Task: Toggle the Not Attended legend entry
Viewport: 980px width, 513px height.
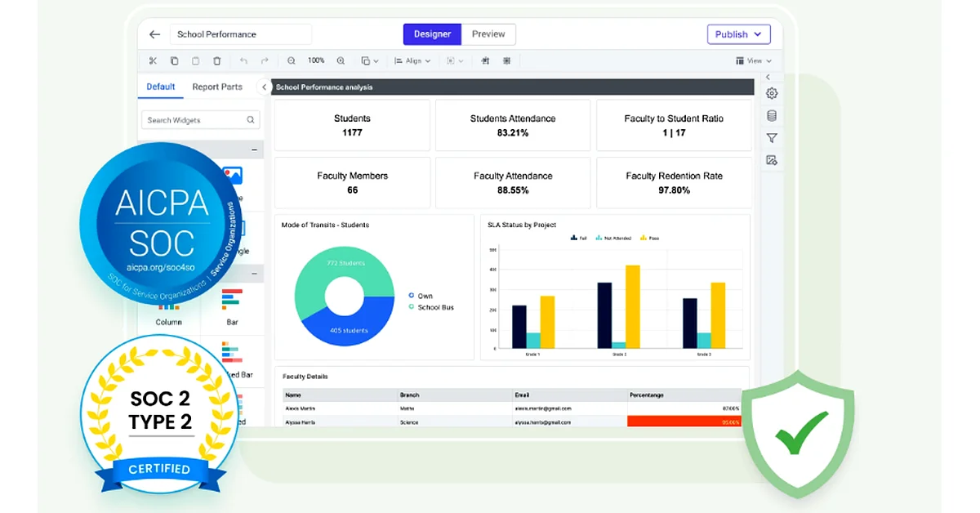Action: click(615, 238)
